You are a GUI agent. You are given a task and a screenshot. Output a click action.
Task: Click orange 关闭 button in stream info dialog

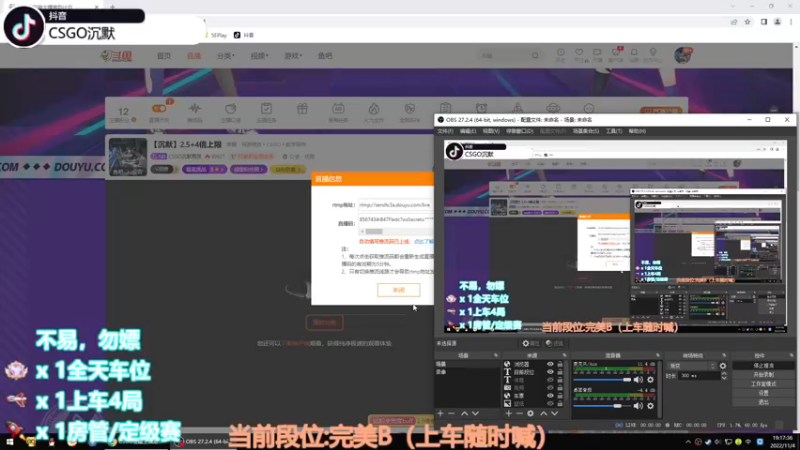pos(398,290)
